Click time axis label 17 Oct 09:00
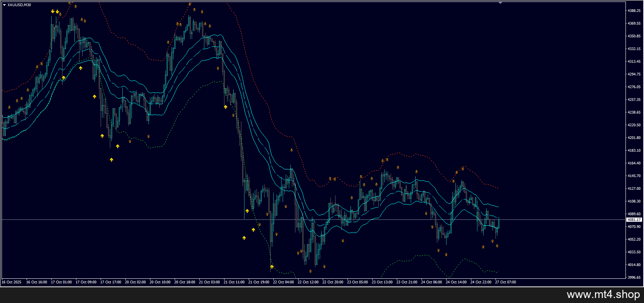644x303 pixels. (x=86, y=282)
